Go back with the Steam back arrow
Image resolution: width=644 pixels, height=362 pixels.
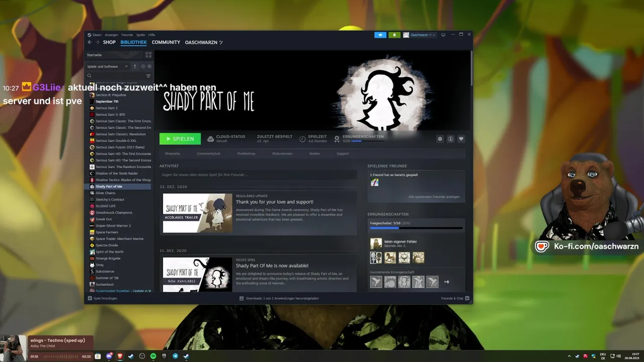pyautogui.click(x=90, y=42)
